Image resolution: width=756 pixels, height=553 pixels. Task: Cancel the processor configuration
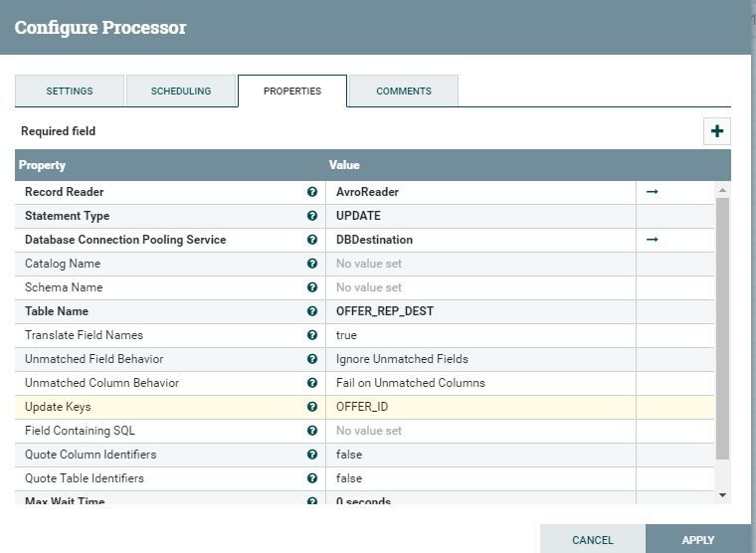point(593,540)
